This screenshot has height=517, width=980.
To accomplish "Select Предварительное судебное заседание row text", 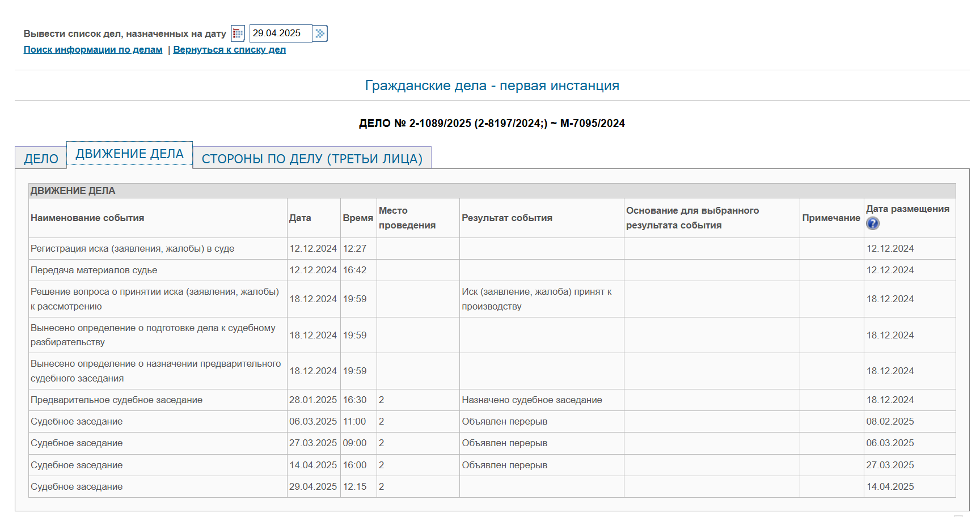I will coord(117,400).
